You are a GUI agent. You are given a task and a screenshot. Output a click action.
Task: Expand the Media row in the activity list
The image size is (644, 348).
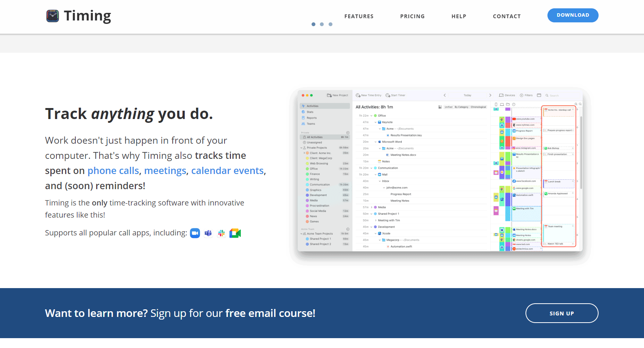(371, 207)
